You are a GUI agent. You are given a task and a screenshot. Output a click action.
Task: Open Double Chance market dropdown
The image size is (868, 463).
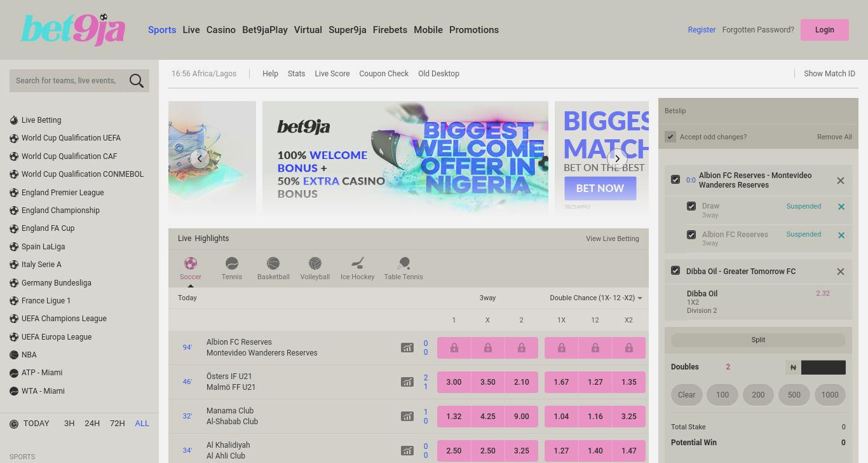click(596, 298)
